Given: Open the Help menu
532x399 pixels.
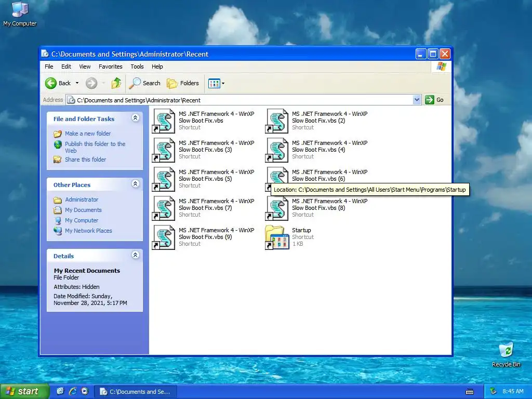Looking at the screenshot, I should pos(157,66).
